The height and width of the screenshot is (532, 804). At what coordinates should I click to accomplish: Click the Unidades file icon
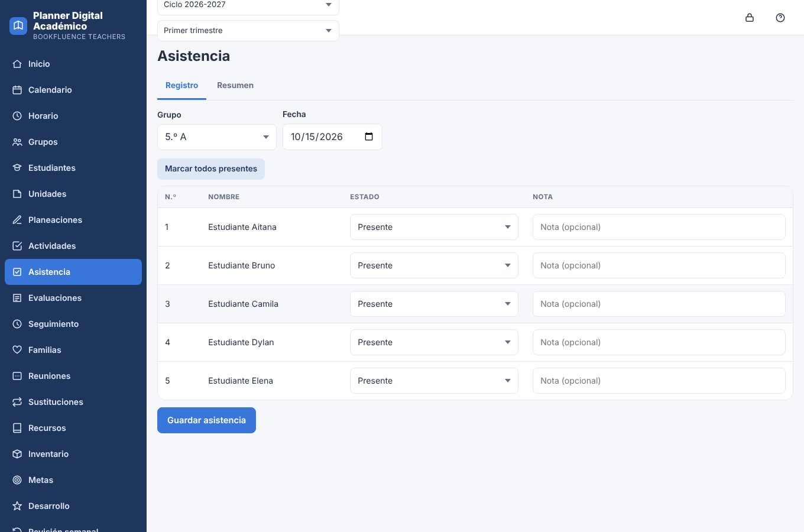[17, 194]
